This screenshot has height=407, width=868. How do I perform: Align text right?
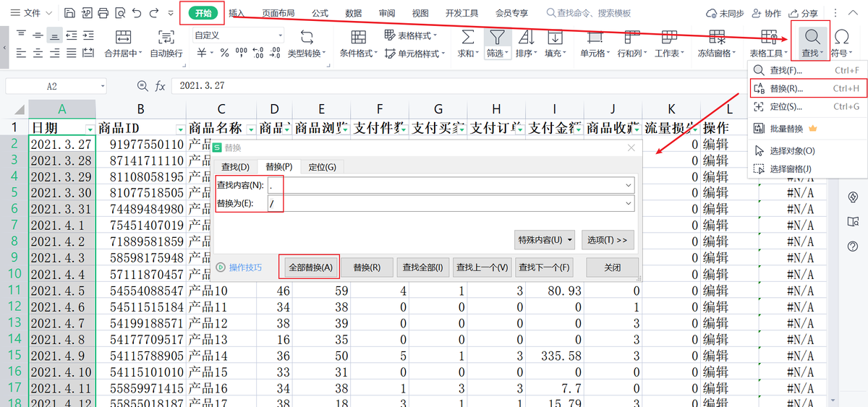click(56, 53)
